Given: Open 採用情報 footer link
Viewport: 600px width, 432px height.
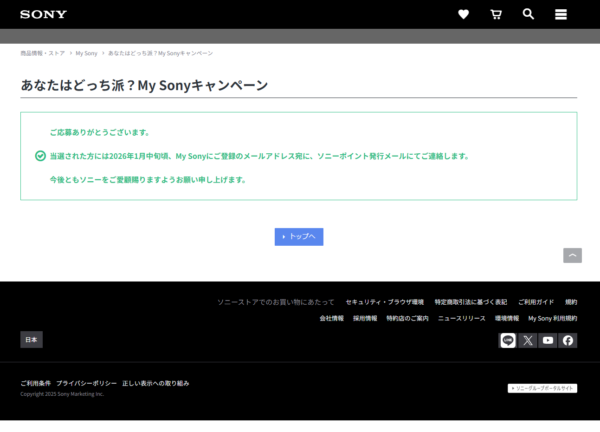Looking at the screenshot, I should pyautogui.click(x=365, y=318).
